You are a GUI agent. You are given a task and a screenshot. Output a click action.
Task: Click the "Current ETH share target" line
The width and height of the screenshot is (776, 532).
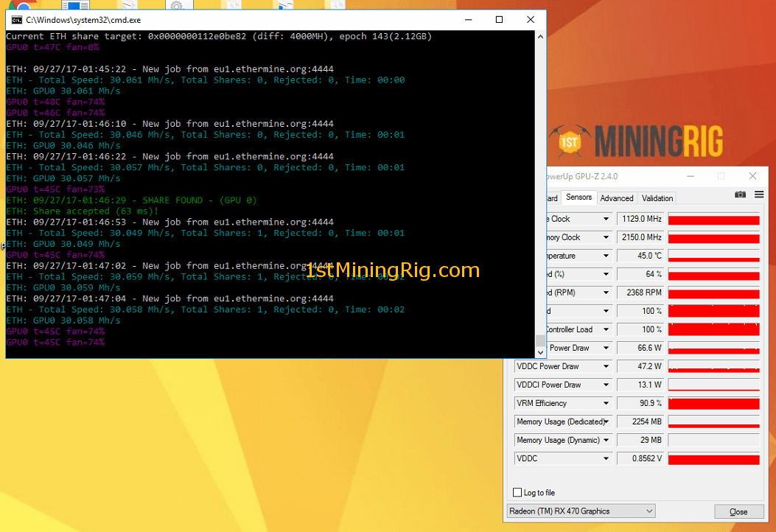(219, 37)
